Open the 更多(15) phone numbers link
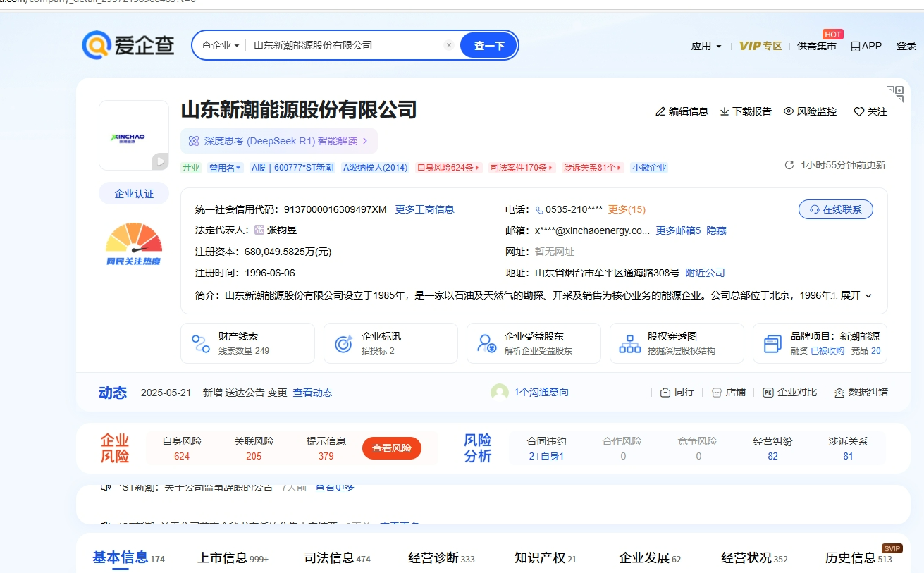Screen dimensions: 924x573 coord(627,209)
